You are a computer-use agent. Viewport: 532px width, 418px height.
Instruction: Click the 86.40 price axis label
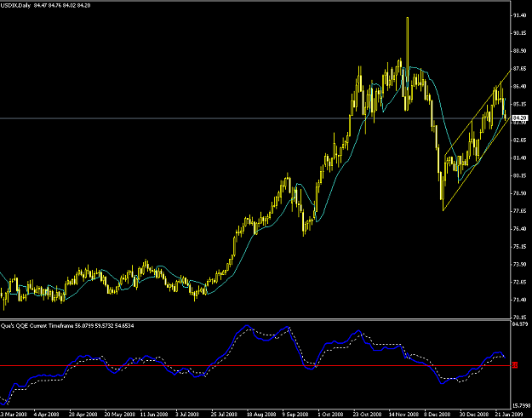pyautogui.click(x=520, y=87)
